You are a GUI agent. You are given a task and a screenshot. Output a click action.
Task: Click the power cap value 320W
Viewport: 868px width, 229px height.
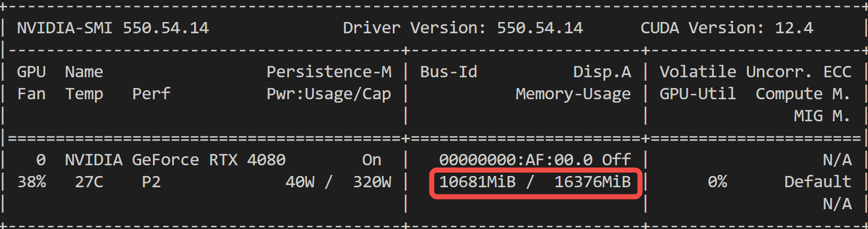(x=372, y=182)
